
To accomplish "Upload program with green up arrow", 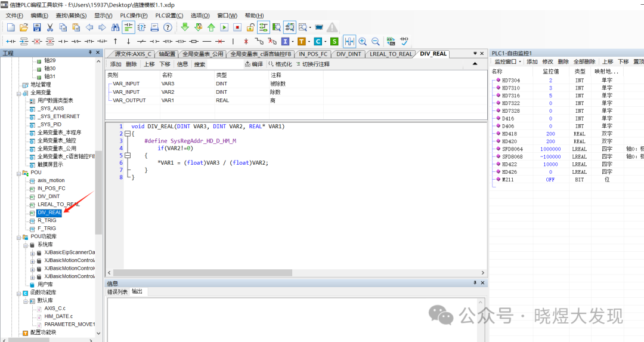I will point(211,27).
